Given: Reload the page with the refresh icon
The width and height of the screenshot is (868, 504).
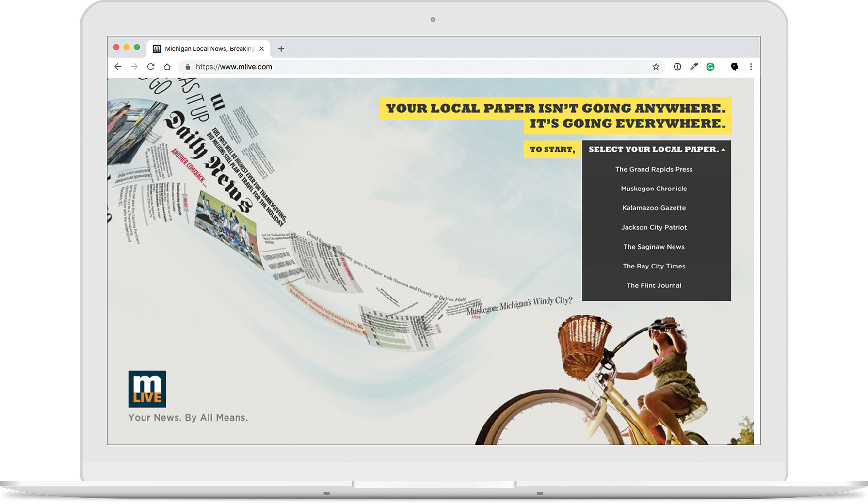Looking at the screenshot, I should [x=151, y=67].
